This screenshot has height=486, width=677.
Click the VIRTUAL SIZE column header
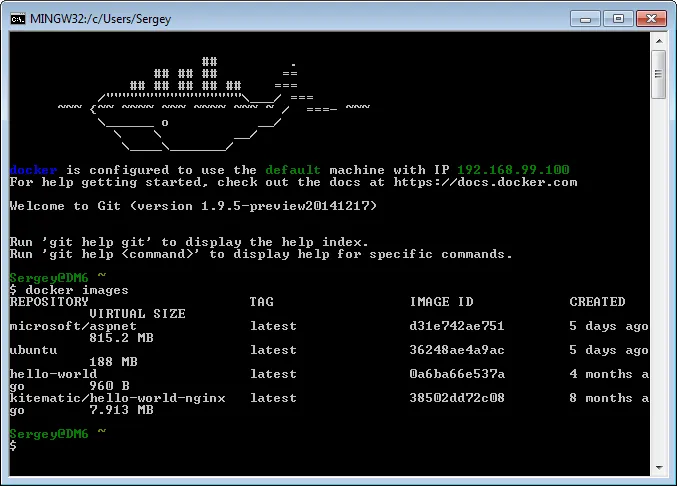click(137, 313)
